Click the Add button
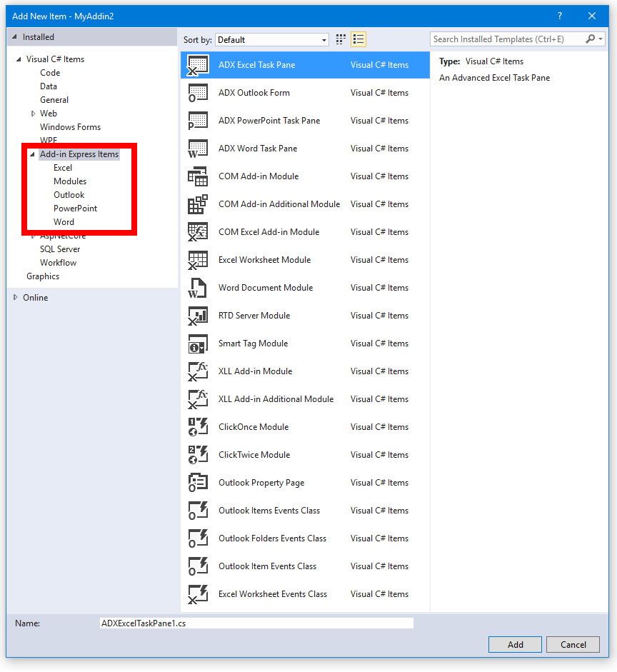617x672 pixels. pos(515,645)
